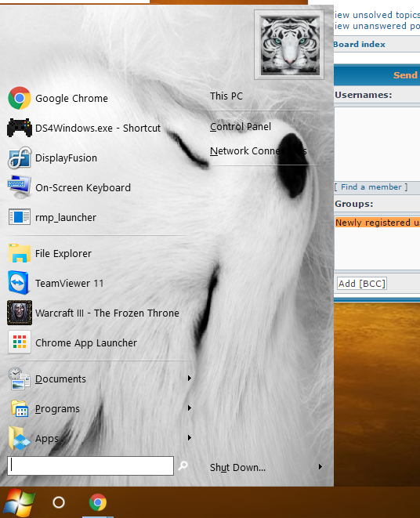Focus the start menu search box
Image resolution: width=420 pixels, height=518 pixels.
point(91,465)
